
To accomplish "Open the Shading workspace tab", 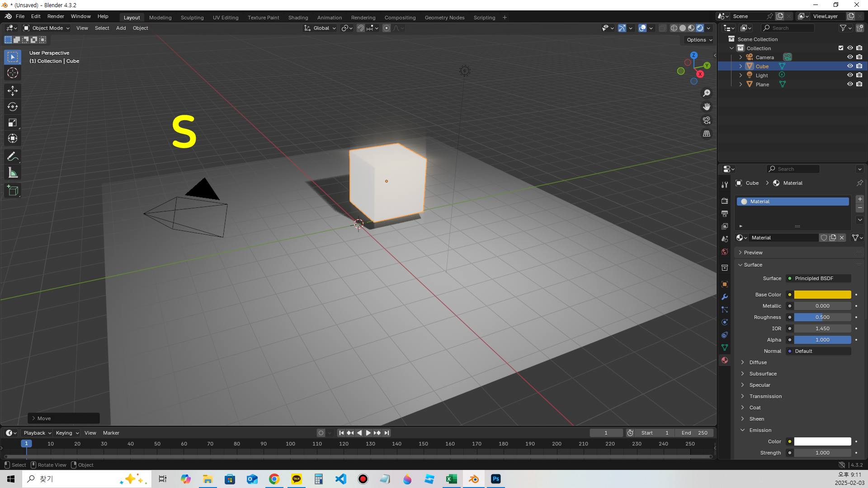I will click(298, 18).
